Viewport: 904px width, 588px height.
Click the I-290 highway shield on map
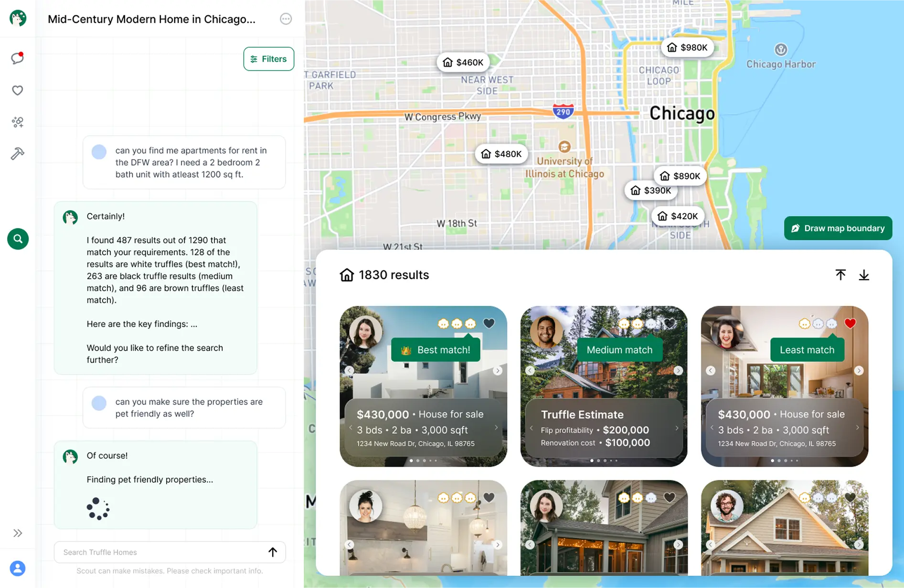(x=564, y=111)
